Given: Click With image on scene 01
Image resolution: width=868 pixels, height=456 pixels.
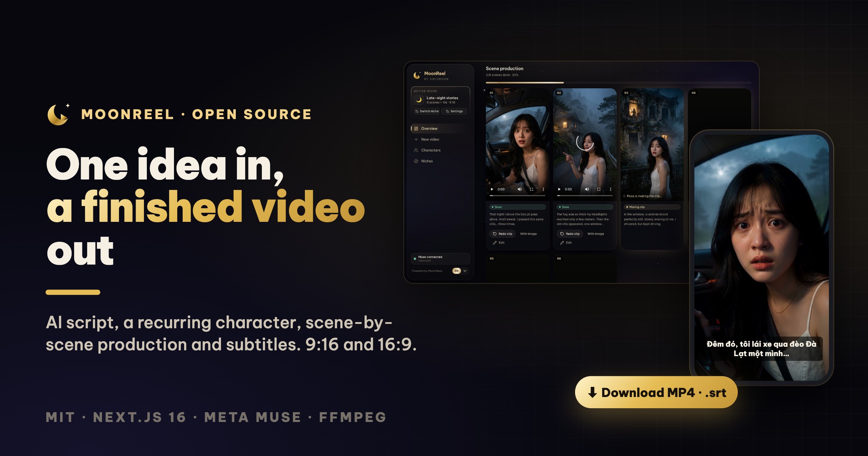Looking at the screenshot, I should [x=528, y=234].
